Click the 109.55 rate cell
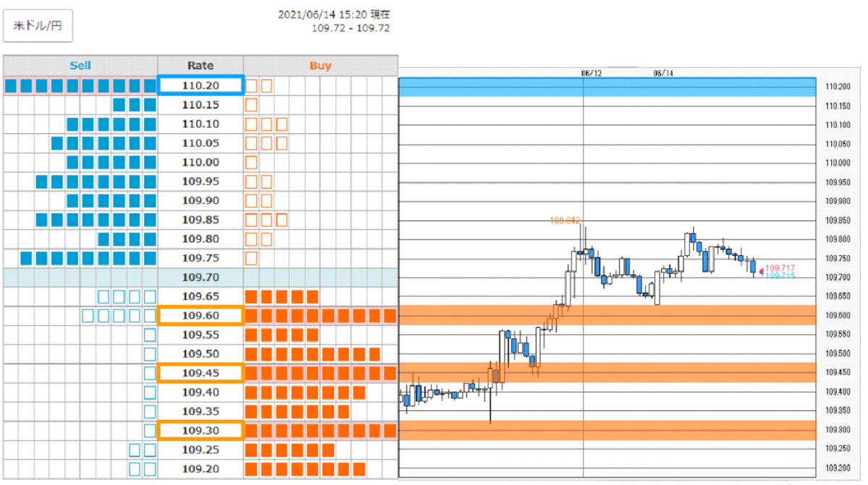The width and height of the screenshot is (868, 485). pyautogui.click(x=200, y=335)
